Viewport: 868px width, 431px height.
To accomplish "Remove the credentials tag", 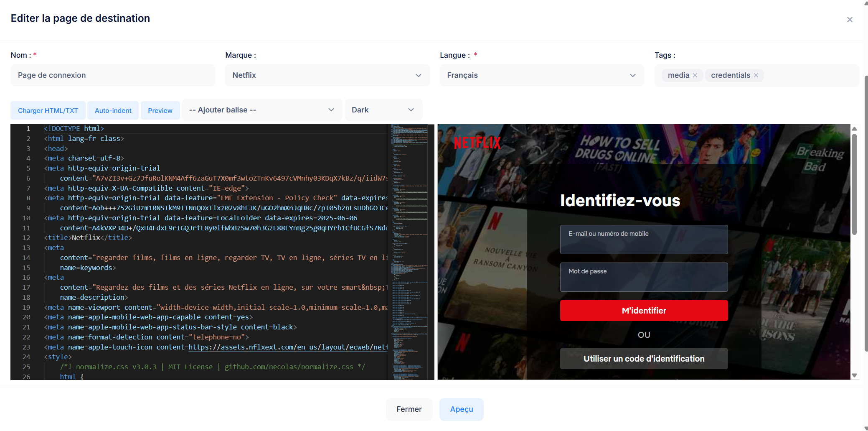I will pos(756,75).
